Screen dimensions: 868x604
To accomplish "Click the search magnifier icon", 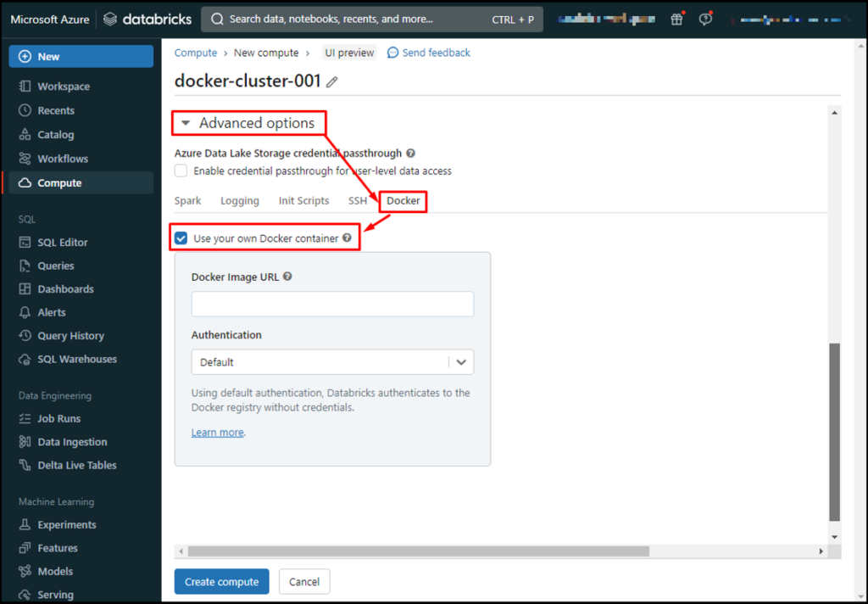I will [x=217, y=20].
